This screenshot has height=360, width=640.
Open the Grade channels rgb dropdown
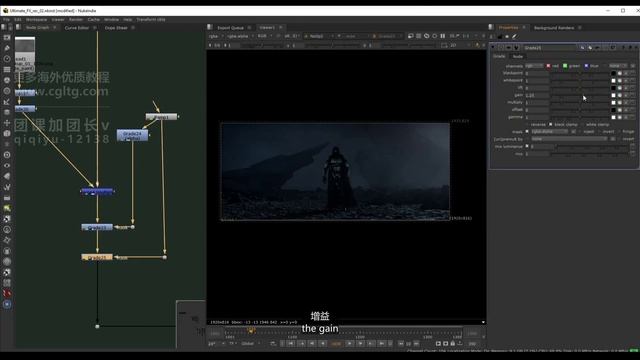(534, 66)
